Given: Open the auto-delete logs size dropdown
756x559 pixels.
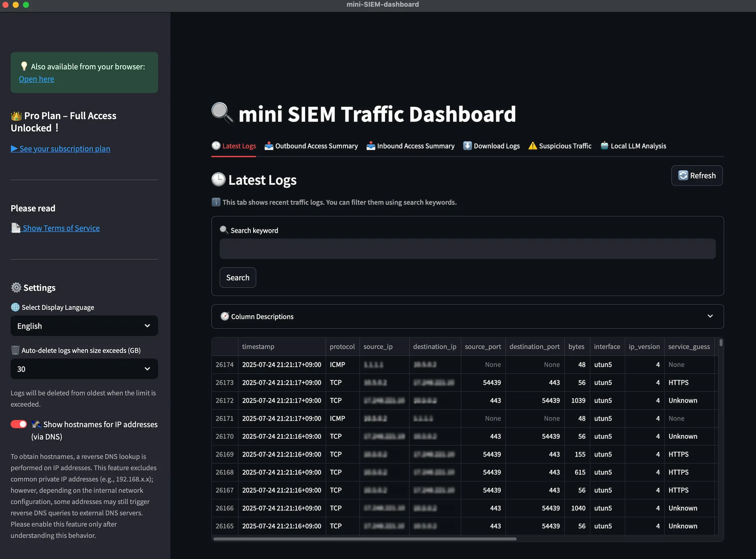Looking at the screenshot, I should tap(84, 369).
